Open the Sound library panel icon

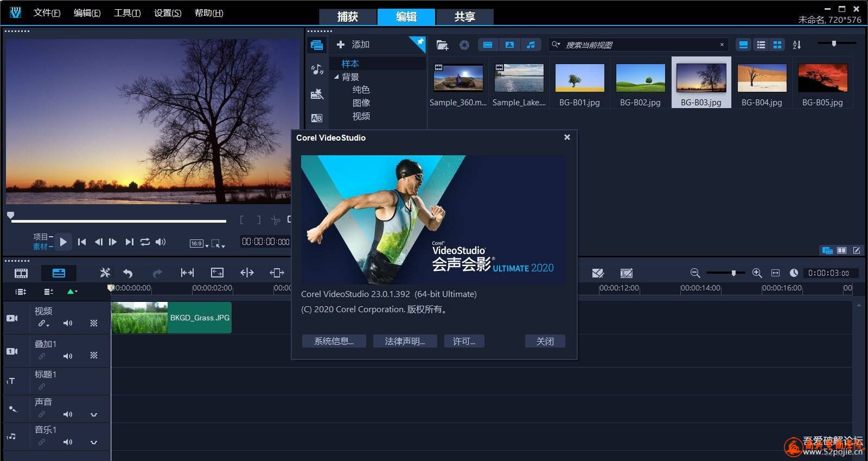pyautogui.click(x=317, y=70)
